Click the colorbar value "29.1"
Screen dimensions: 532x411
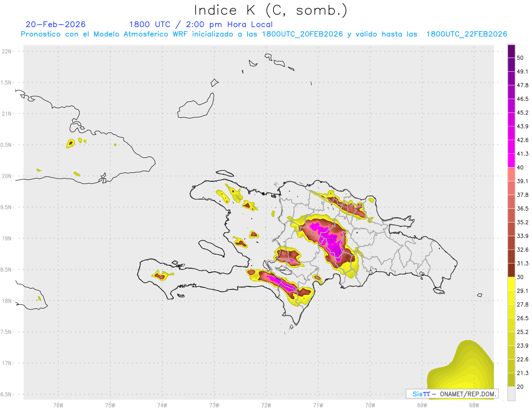click(x=523, y=291)
